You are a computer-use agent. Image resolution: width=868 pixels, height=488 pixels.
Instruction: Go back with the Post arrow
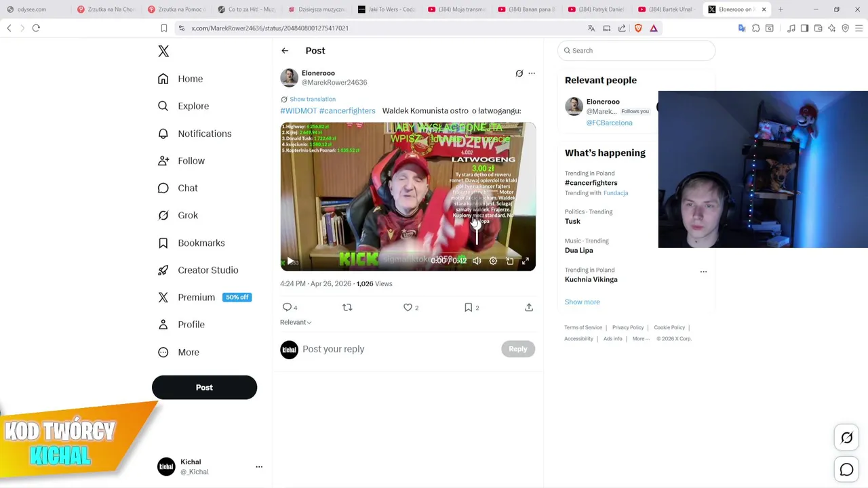point(285,51)
